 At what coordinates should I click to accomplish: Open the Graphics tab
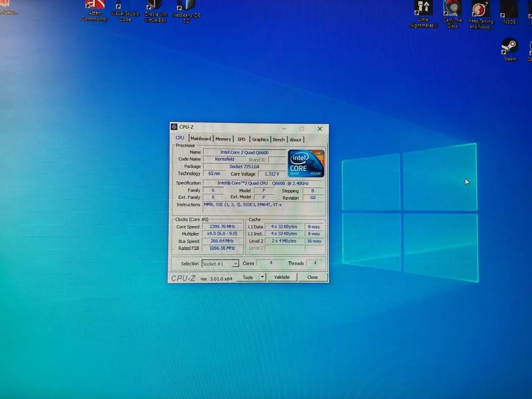[260, 140]
